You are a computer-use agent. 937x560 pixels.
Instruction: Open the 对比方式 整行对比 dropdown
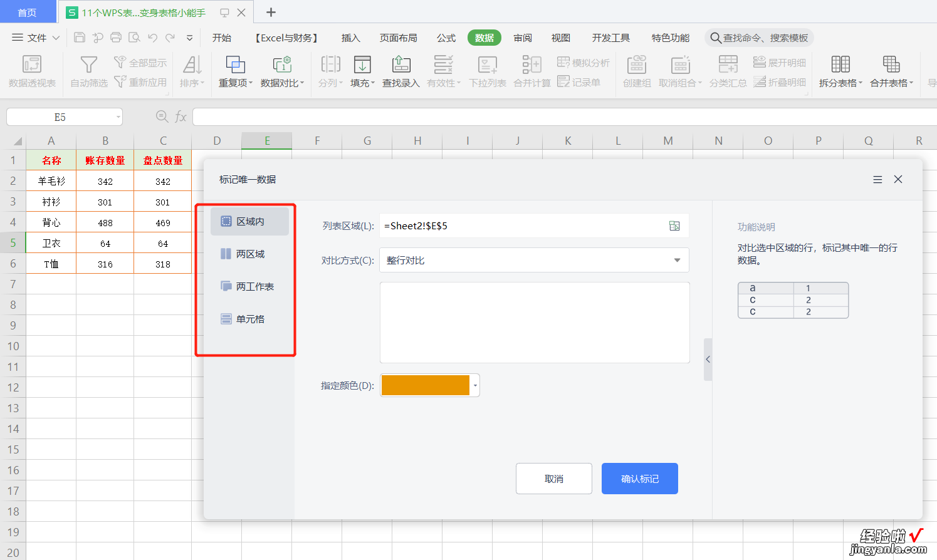point(534,260)
